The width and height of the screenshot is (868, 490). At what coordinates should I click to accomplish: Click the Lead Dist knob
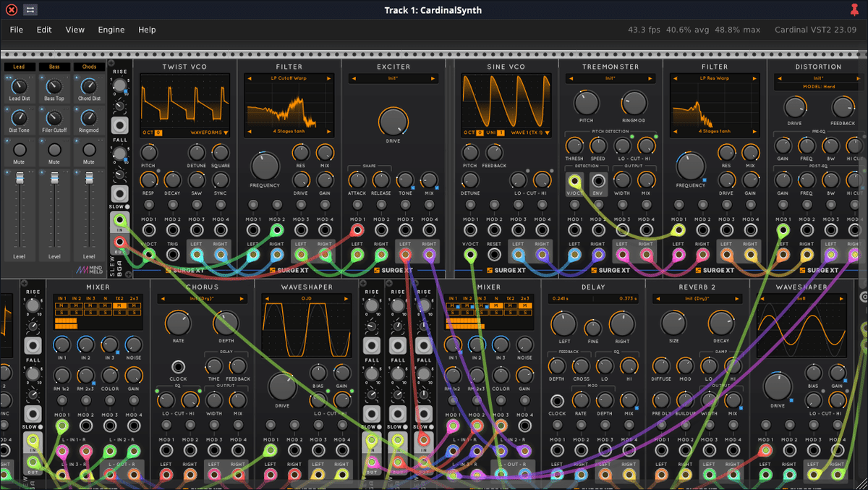coord(20,86)
